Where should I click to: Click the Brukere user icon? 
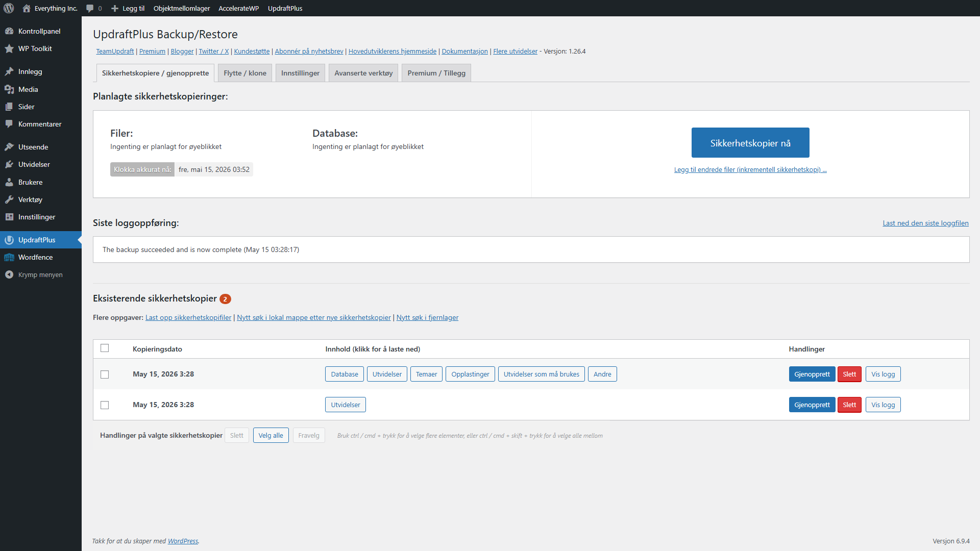(x=9, y=182)
